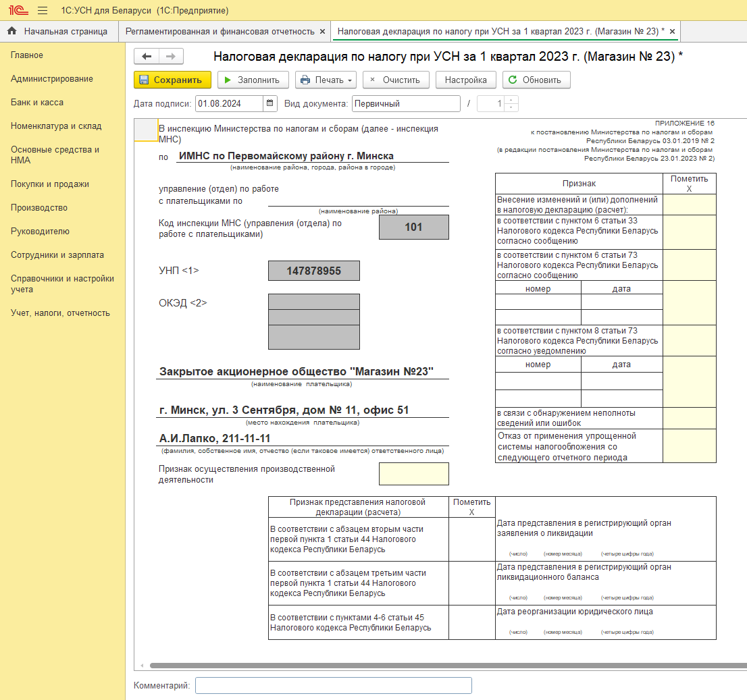Image resolution: width=747 pixels, height=700 pixels.
Task: Click the Дата подписи date field
Action: (229, 103)
